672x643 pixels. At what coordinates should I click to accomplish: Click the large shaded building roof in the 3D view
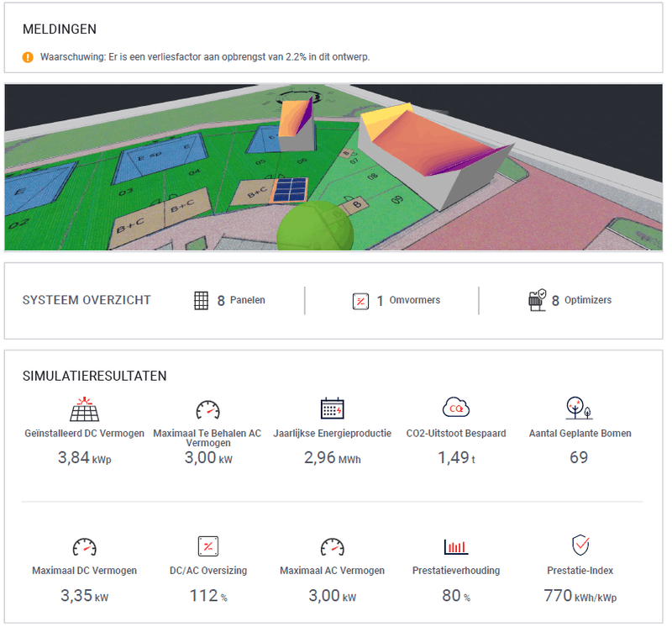click(x=433, y=144)
